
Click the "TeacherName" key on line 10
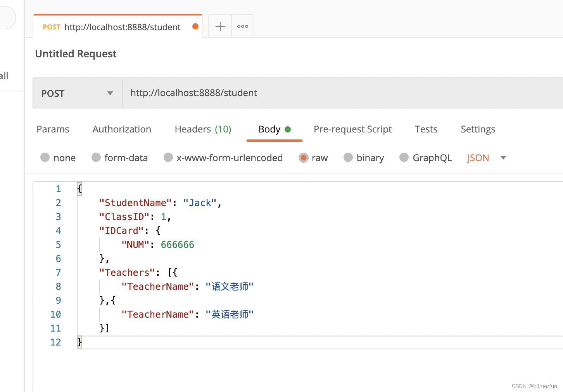point(157,314)
